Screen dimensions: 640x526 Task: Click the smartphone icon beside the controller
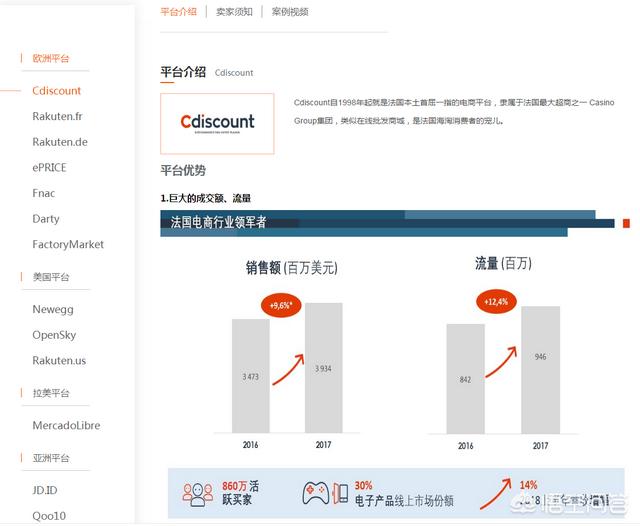tap(341, 492)
